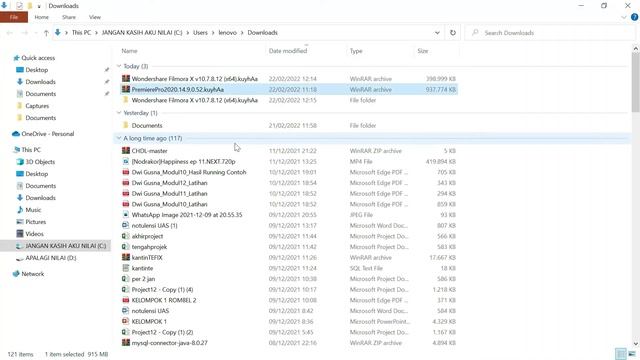Screen dimensions: 640x360
Task: Switch to Large icons view in status bar
Action: pyautogui.click(x=632, y=354)
